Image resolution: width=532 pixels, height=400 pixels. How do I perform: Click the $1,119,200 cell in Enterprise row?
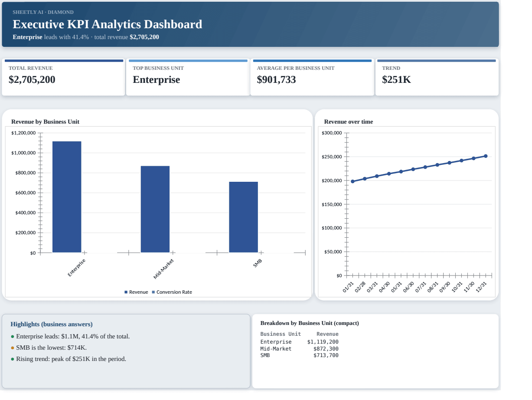(x=323, y=342)
